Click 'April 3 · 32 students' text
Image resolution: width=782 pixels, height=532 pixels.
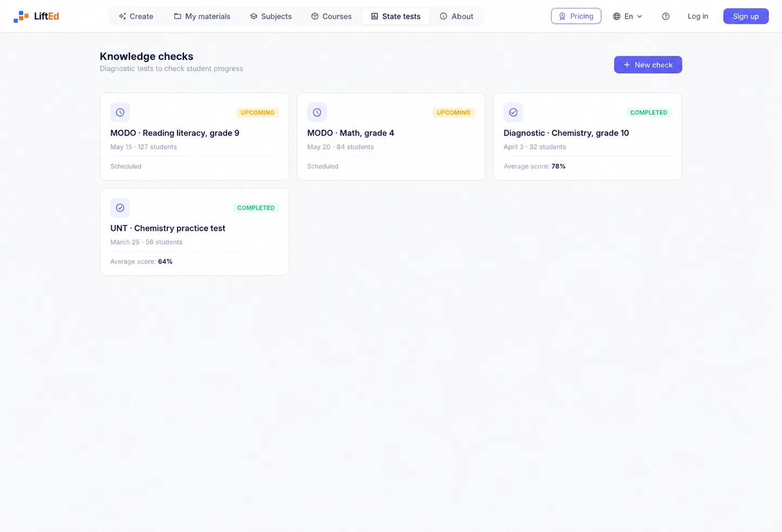click(x=534, y=147)
